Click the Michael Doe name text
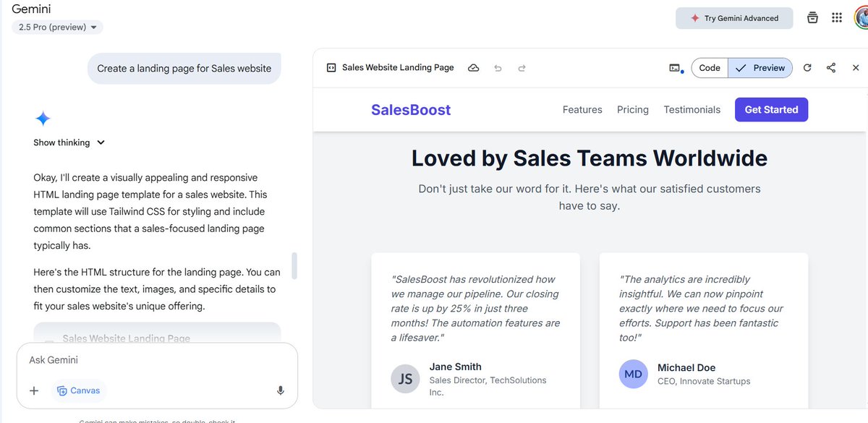Image resolution: width=868 pixels, height=423 pixels. [x=686, y=368]
